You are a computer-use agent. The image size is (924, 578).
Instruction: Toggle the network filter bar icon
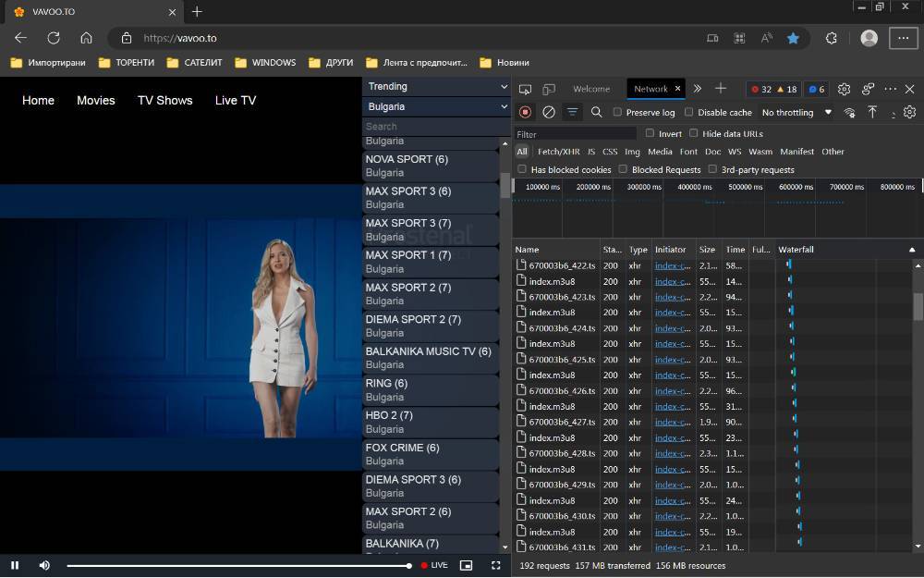click(x=572, y=112)
